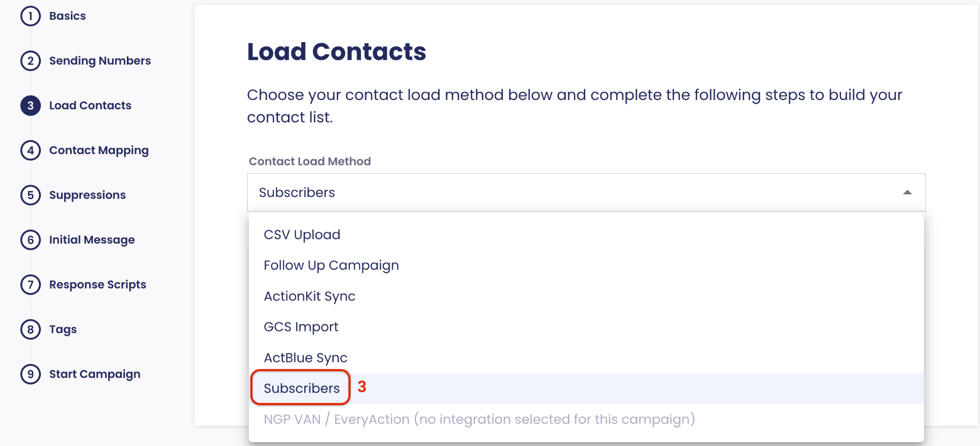This screenshot has width=980, height=446.
Task: Click the step 5 circle icon
Action: 31,195
